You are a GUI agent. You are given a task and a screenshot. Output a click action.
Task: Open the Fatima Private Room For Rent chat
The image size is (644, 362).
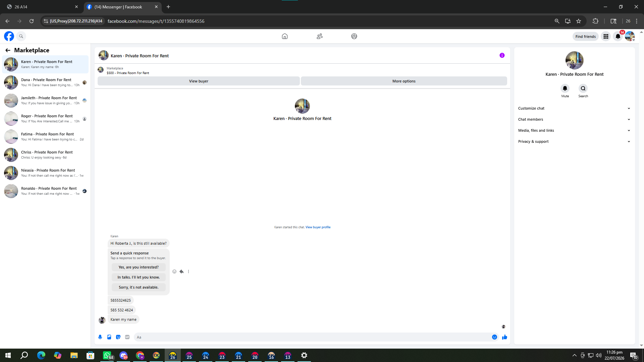pos(45,137)
